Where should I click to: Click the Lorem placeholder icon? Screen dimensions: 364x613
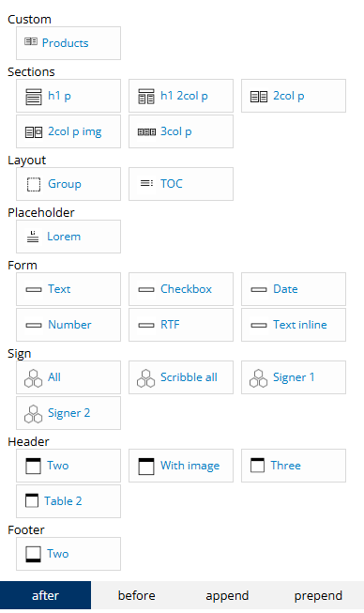tap(33, 237)
